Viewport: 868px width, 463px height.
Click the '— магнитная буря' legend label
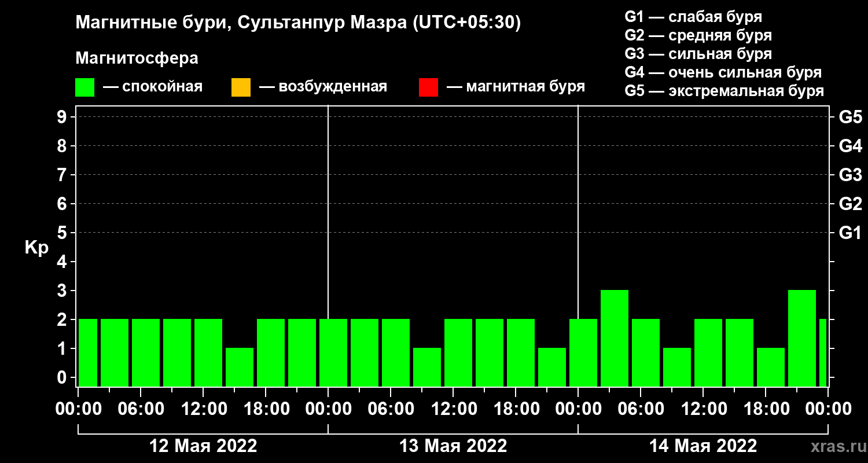pyautogui.click(x=516, y=87)
